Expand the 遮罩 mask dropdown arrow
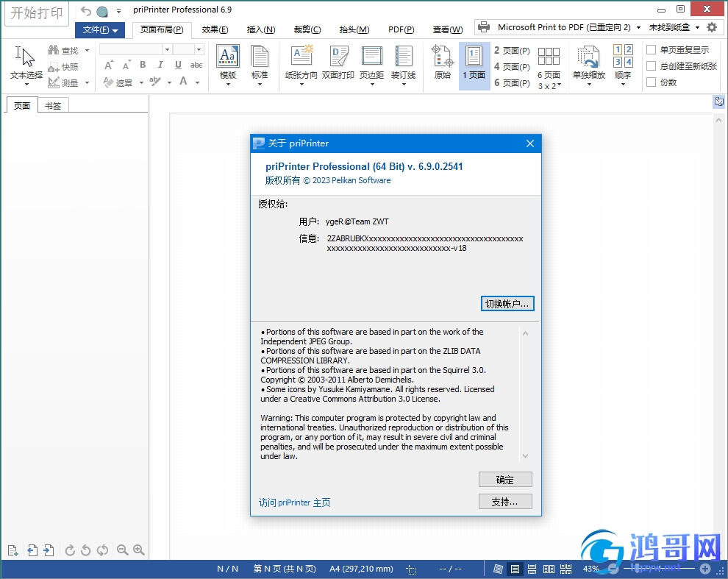Viewport: 728px width, 579px height. click(x=141, y=82)
